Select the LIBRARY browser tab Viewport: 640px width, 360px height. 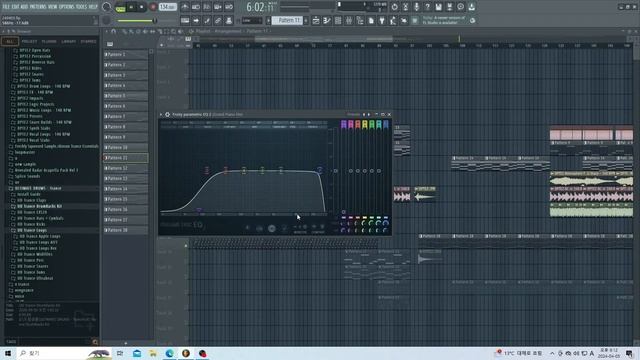(x=69, y=41)
